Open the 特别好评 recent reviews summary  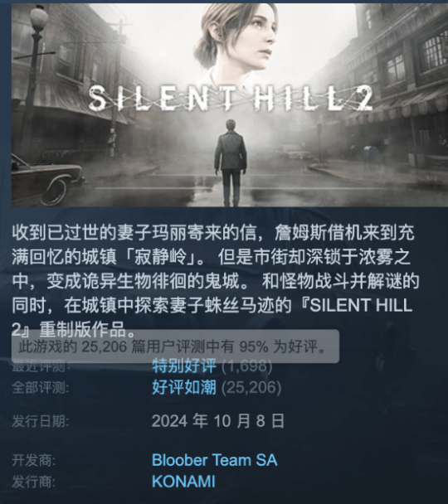(x=184, y=366)
